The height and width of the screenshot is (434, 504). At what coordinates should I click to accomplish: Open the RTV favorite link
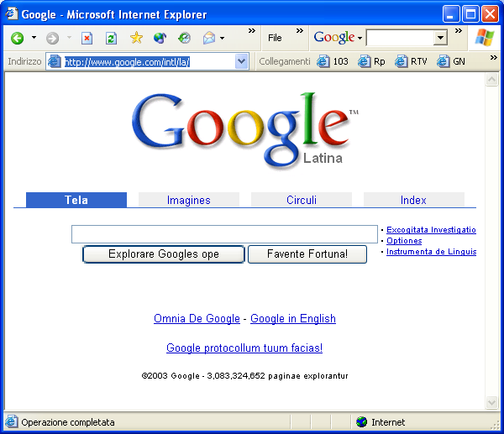(411, 61)
